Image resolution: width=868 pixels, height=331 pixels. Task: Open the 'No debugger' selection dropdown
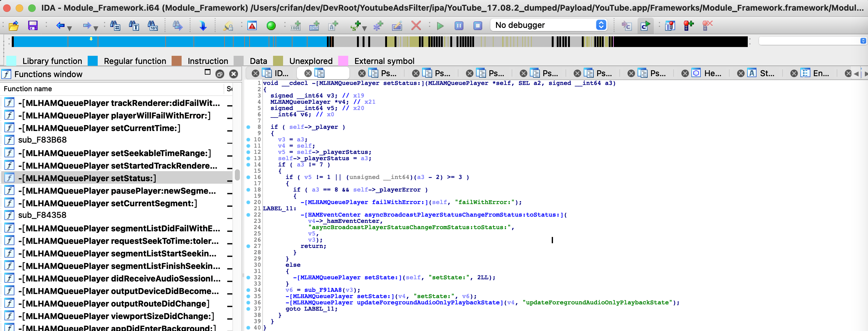click(x=549, y=25)
